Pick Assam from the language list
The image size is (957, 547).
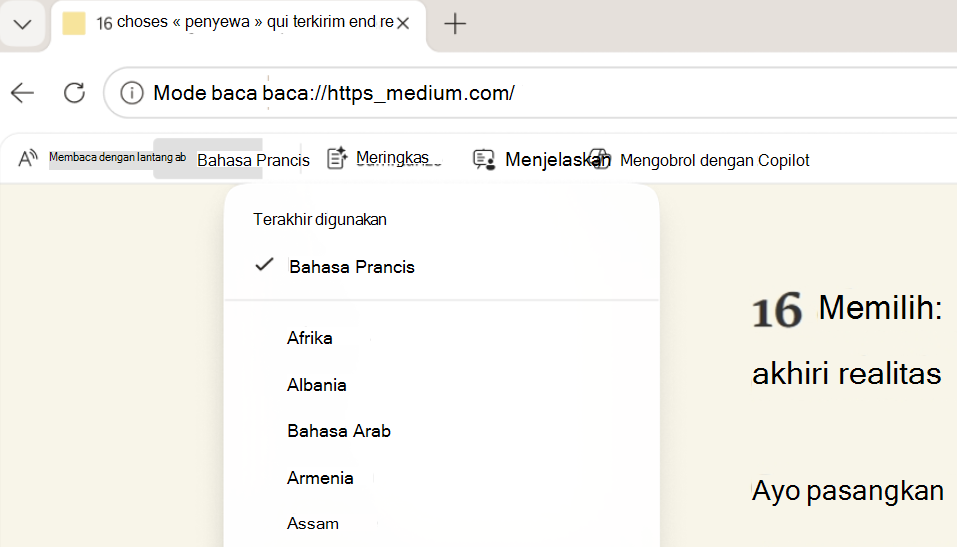coord(312,524)
